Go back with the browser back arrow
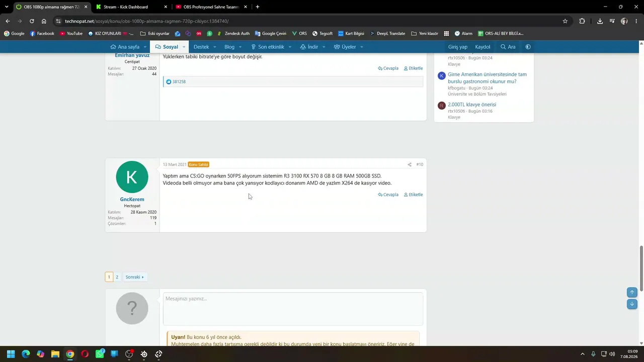 click(x=8, y=21)
